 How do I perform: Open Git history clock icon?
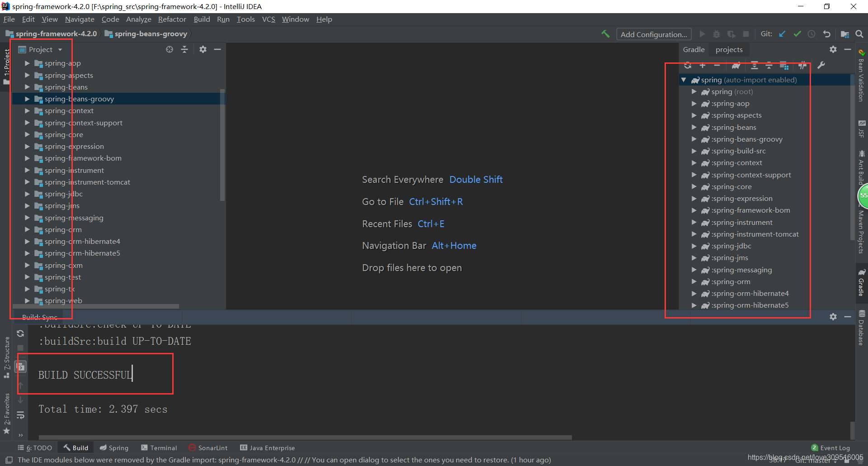tap(812, 34)
